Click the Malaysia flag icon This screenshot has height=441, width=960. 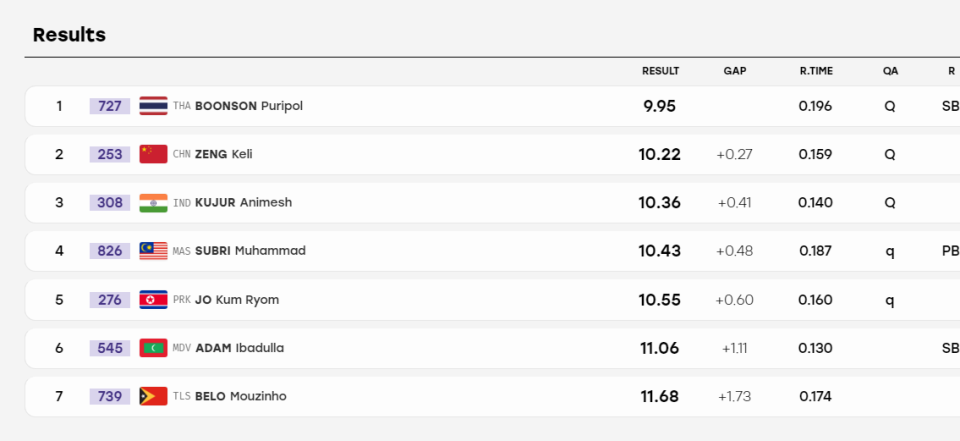(x=153, y=251)
